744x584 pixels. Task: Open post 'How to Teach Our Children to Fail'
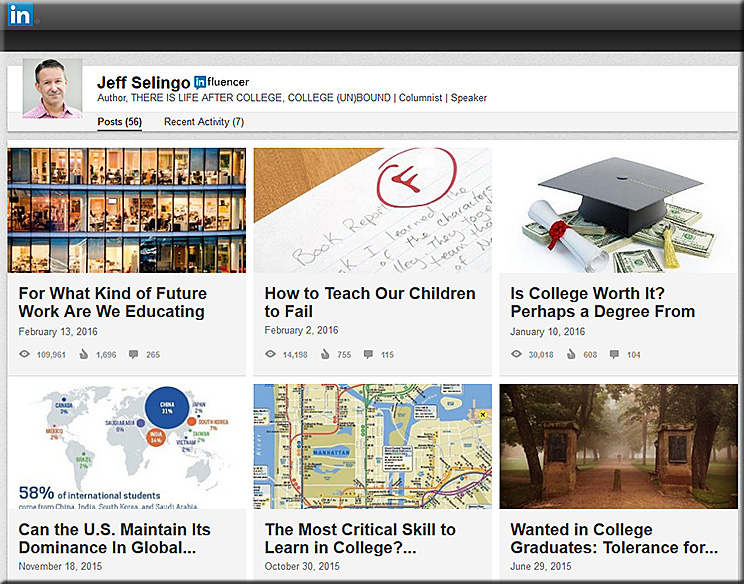(x=370, y=302)
